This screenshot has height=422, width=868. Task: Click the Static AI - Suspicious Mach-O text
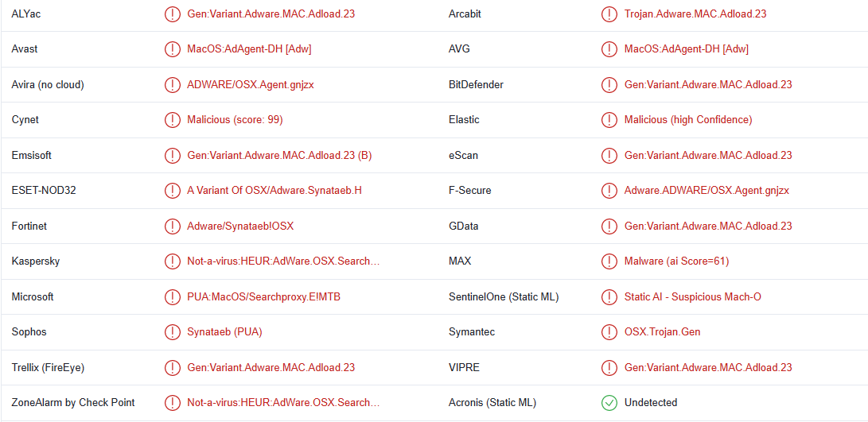[x=692, y=297]
